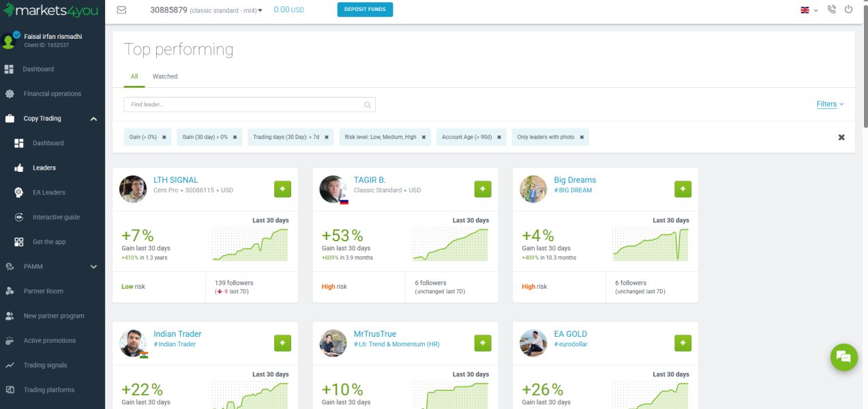Collapse the Copy Trading section

93,119
